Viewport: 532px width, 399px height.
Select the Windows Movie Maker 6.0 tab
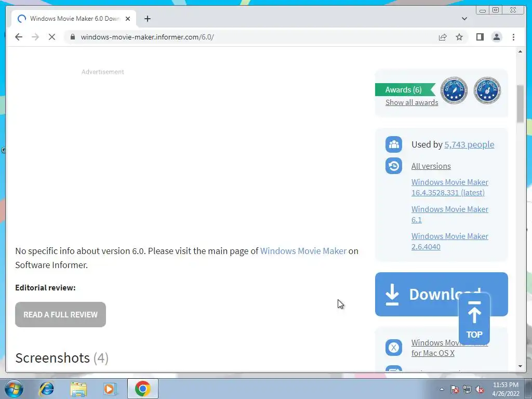(x=74, y=19)
